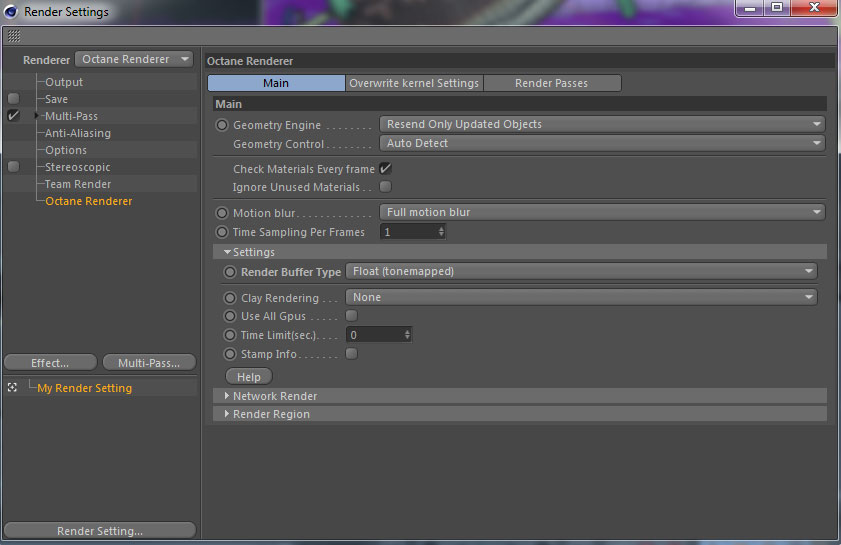Enable the Stamp Info checkbox
The height and width of the screenshot is (545, 841).
click(x=351, y=353)
